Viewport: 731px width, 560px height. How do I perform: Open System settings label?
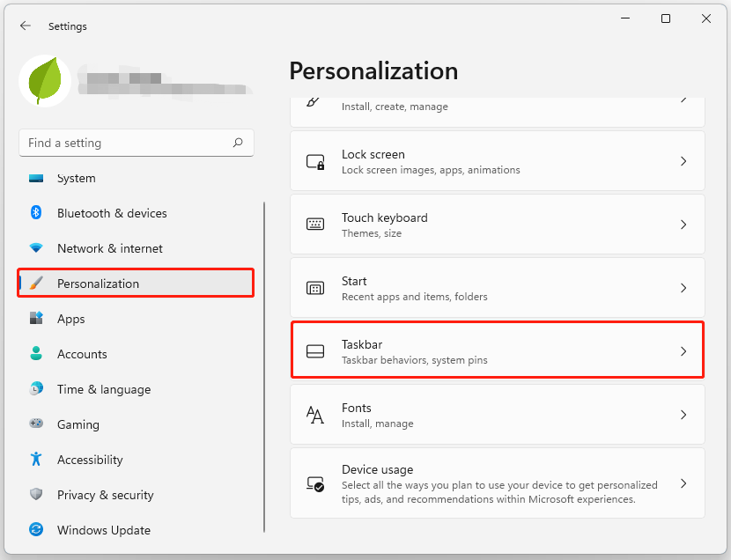[x=77, y=179]
